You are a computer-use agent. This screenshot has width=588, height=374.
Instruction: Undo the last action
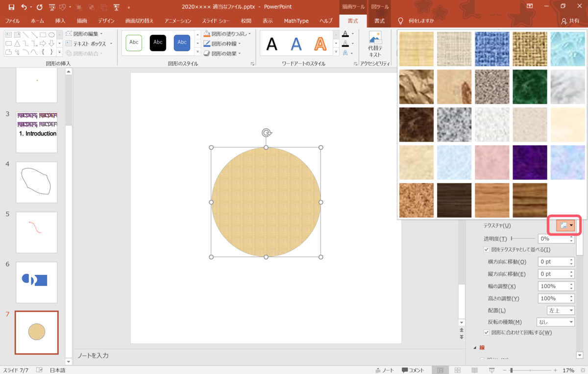[x=24, y=7]
